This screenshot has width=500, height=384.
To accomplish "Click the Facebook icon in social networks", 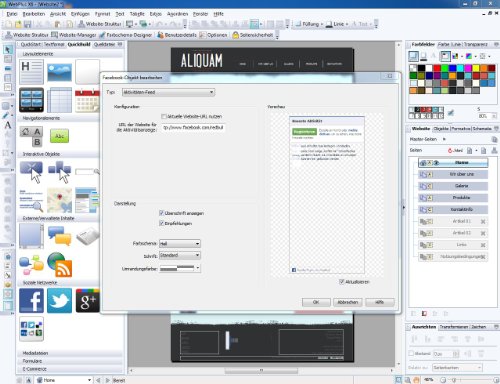I will pos(31,301).
